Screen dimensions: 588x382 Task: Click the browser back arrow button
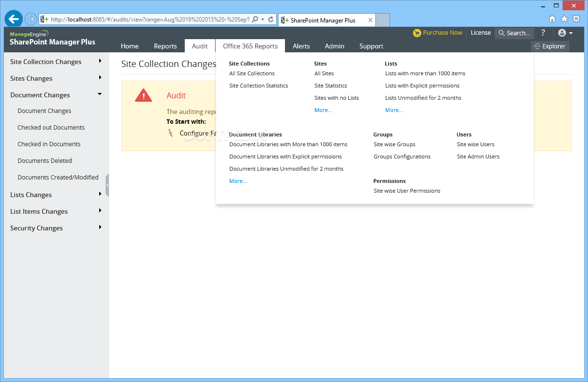coord(14,19)
